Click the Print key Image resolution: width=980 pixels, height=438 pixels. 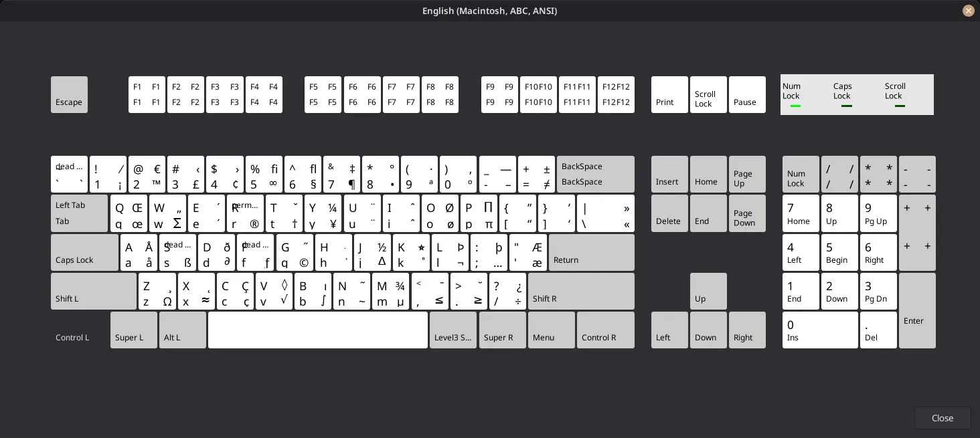tap(669, 94)
